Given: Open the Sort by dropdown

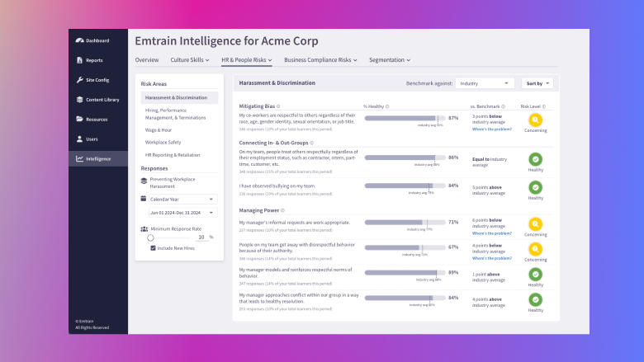Looking at the screenshot, I should pyautogui.click(x=537, y=83).
